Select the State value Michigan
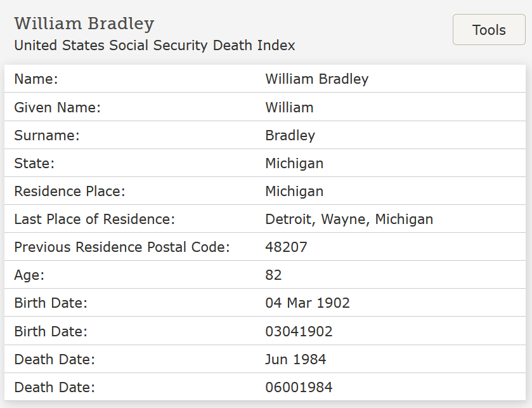This screenshot has width=532, height=408. (294, 163)
